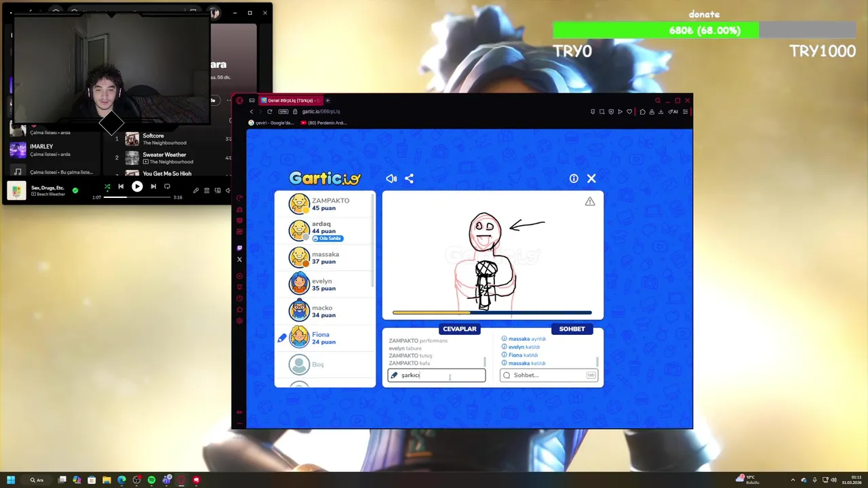Toggle liked green check for Sex, Drugs, Etc.
The height and width of the screenshot is (488, 868).
pyautogui.click(x=75, y=190)
